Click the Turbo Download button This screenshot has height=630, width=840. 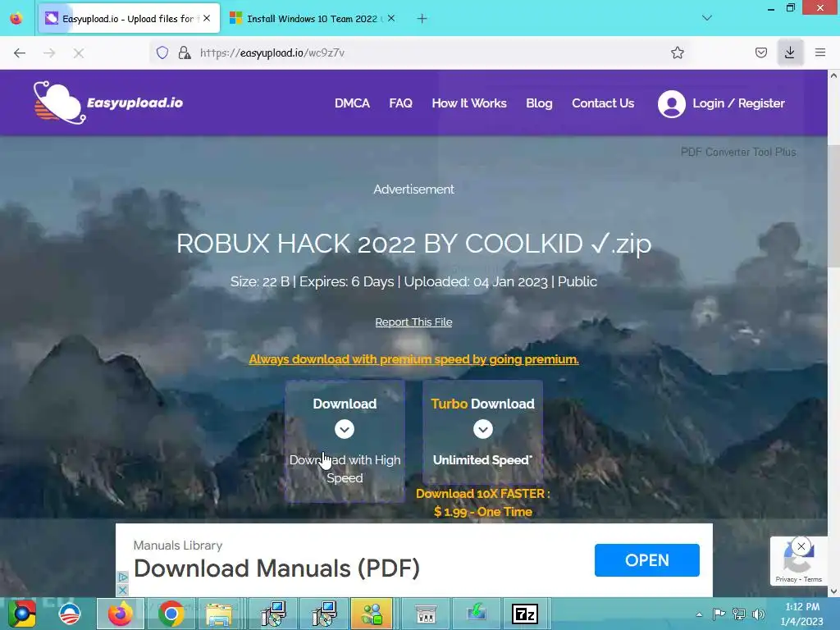[482, 432]
